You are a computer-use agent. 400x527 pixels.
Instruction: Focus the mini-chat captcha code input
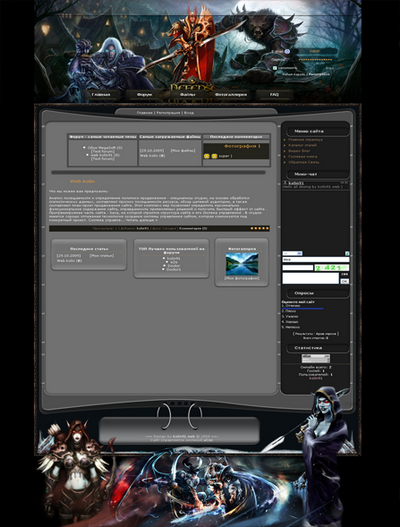point(297,268)
